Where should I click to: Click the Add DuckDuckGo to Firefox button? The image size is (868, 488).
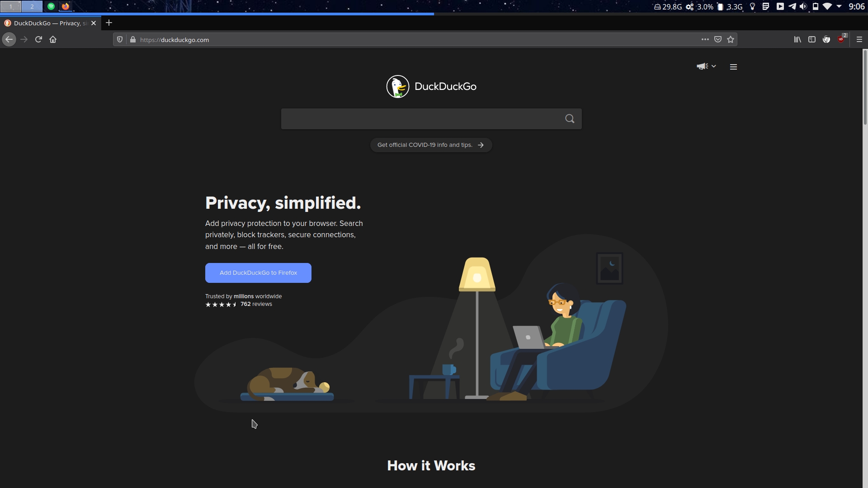[x=258, y=273]
